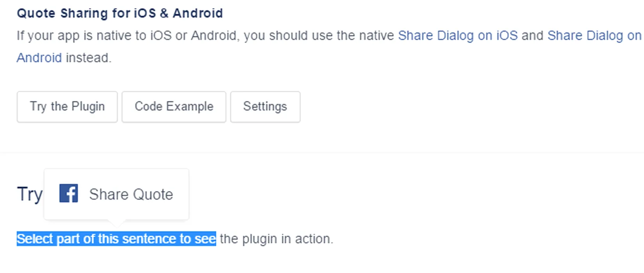Open the Try the Plugin tab
Screen dimensions: 644x273
coord(67,107)
